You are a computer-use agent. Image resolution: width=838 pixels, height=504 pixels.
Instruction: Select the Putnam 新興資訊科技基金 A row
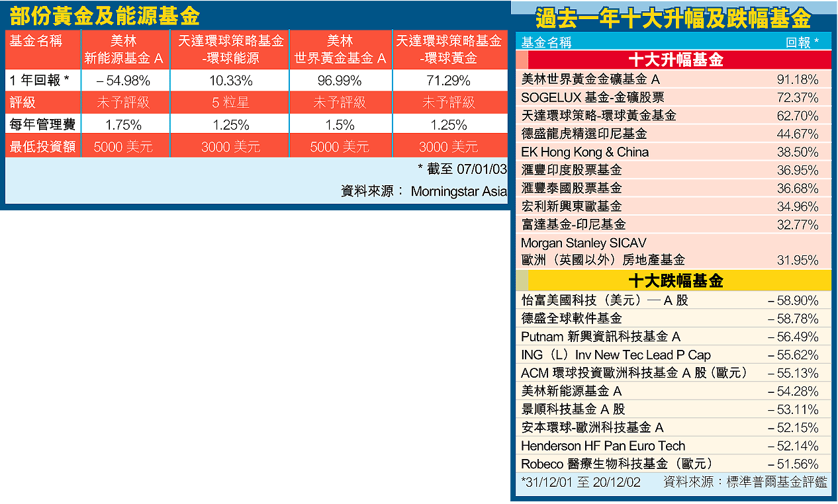(x=600, y=337)
